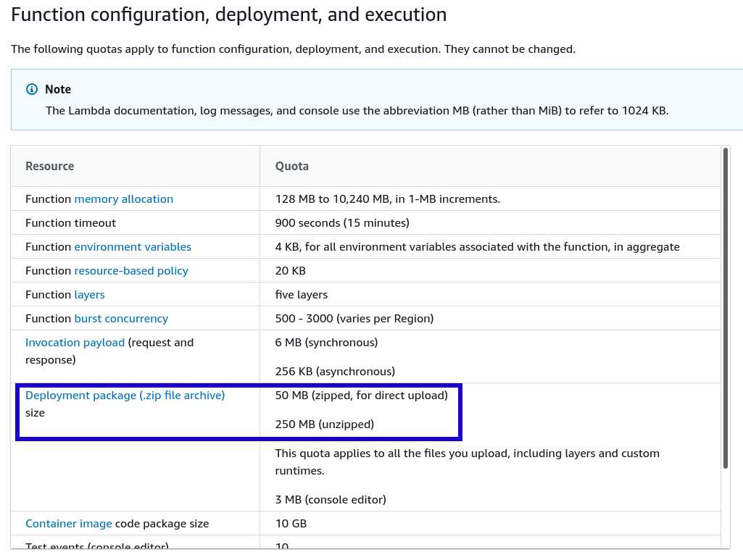Screen dimensions: 743x560
Task: Select the Quota column header
Action: click(291, 166)
